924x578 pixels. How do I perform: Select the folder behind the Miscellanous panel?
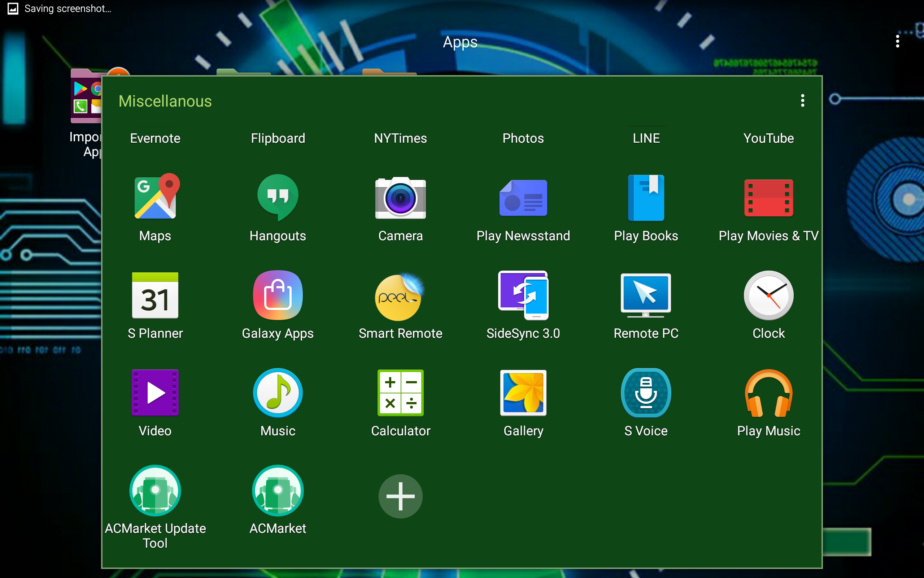(x=86, y=96)
